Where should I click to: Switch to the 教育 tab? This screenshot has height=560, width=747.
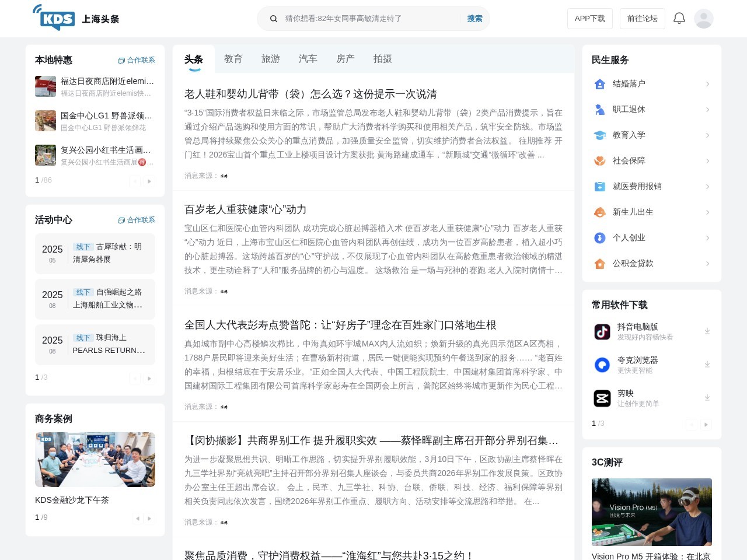click(x=233, y=59)
